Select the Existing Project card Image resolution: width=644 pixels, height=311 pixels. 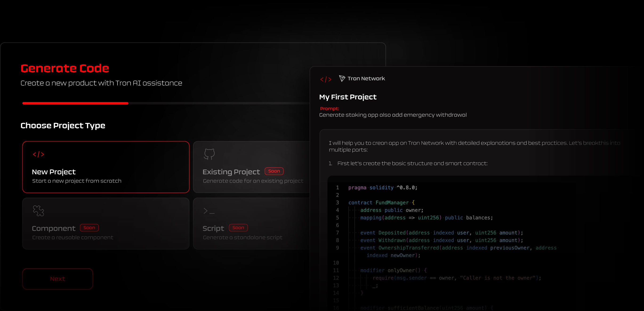tap(251, 167)
